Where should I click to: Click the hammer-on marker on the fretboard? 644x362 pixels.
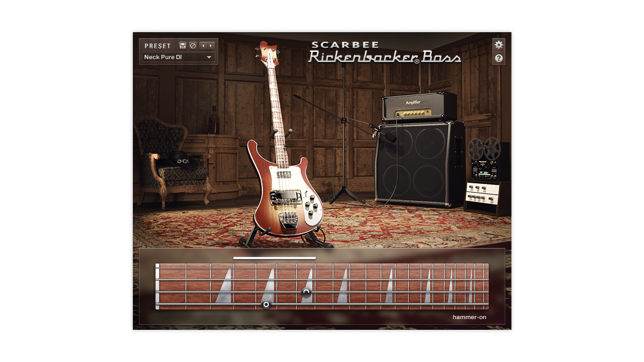click(306, 292)
